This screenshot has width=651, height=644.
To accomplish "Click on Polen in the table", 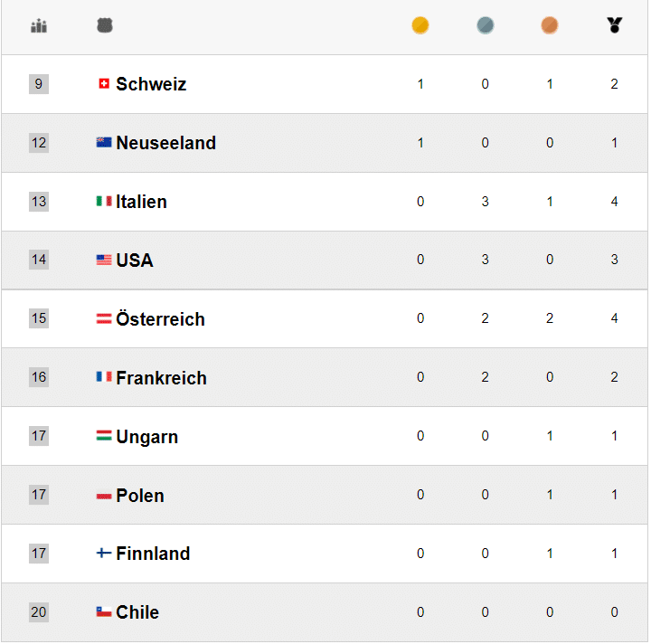I will 140,496.
